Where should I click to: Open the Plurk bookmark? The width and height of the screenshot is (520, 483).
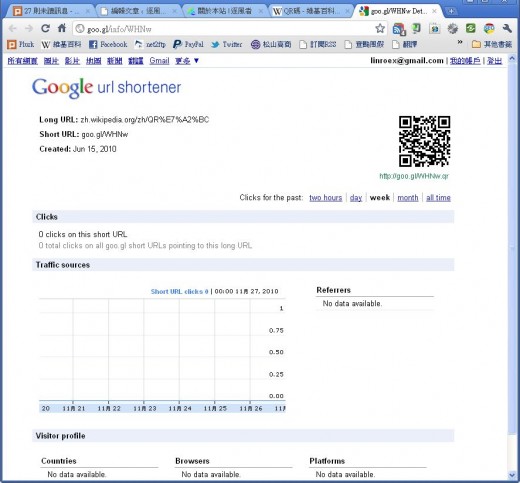[21, 44]
